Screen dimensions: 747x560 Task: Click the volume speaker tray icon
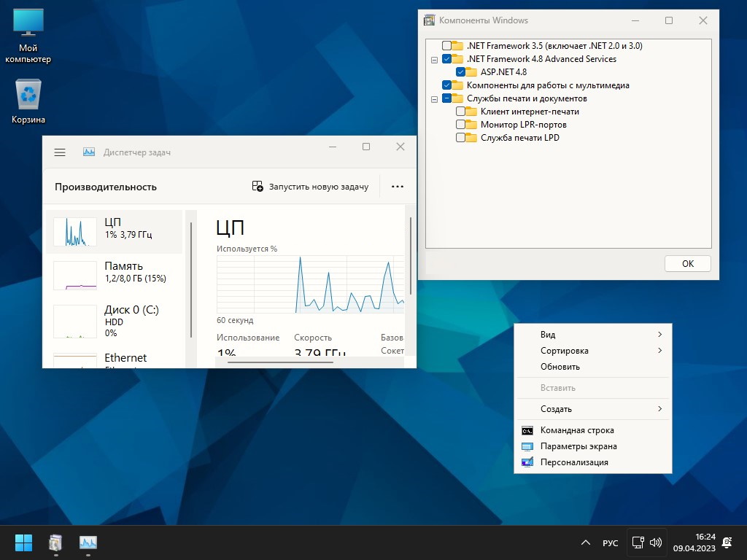[x=656, y=542]
